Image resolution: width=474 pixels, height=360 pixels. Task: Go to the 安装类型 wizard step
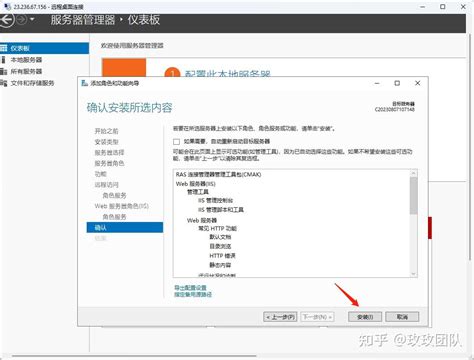(x=106, y=142)
